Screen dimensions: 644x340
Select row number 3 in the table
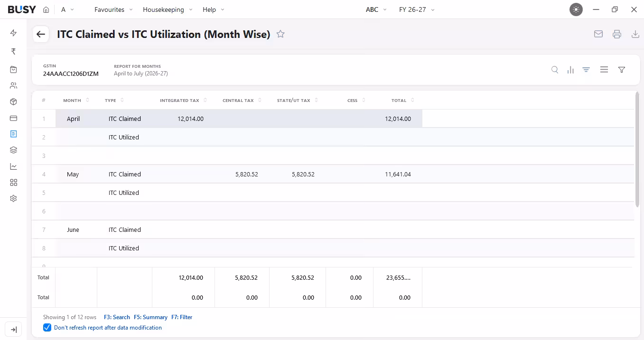[44, 156]
